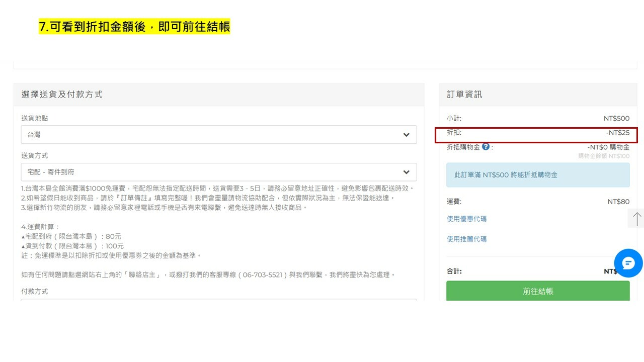The width and height of the screenshot is (644, 362).
Task: Click the NT$500 subtotal amount
Action: pyautogui.click(x=616, y=119)
